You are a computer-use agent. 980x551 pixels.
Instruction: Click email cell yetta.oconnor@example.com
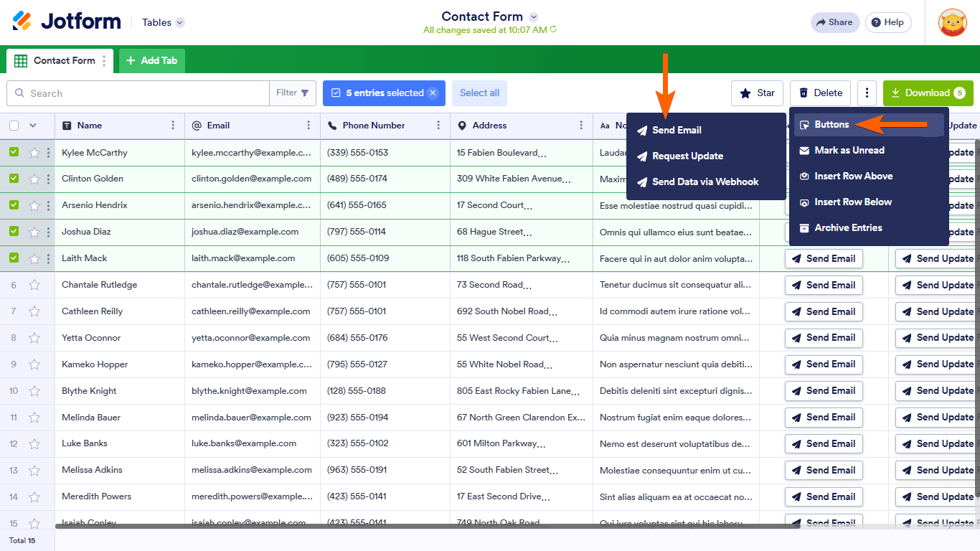[x=252, y=338]
